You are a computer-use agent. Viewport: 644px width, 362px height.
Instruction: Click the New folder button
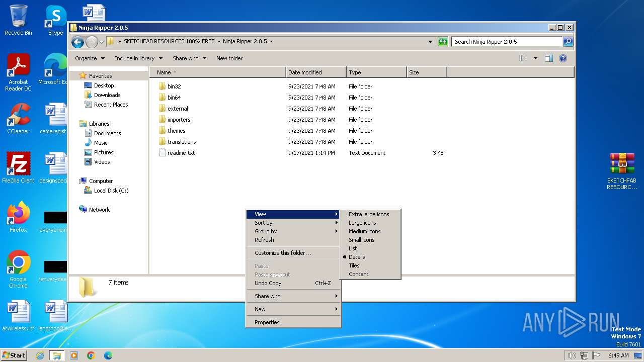[229, 58]
